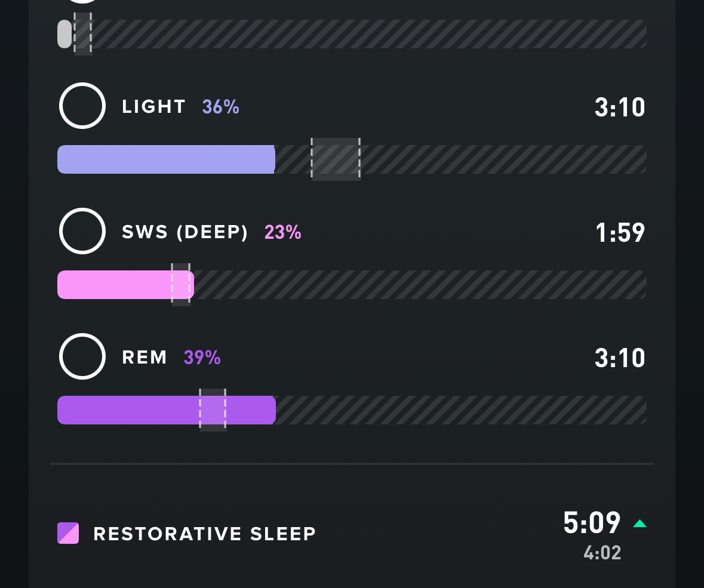Click the Restorative Sleep color swatch icon

68,533
